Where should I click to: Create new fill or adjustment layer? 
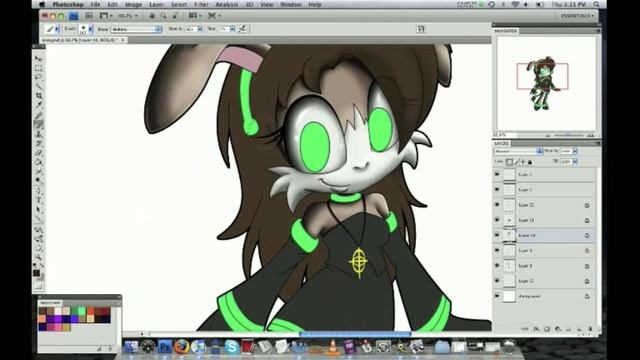click(558, 329)
